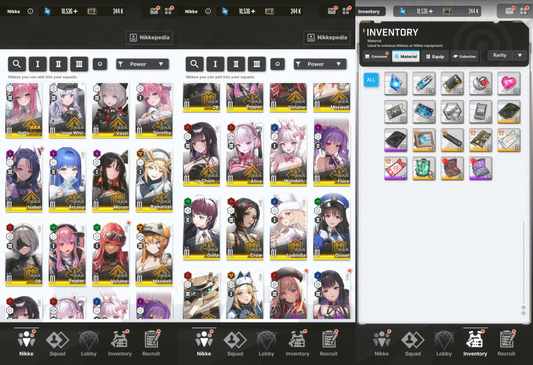Click the round icon beside left view buttons
Image resolution: width=533 pixels, height=365 pixels.
100,64
